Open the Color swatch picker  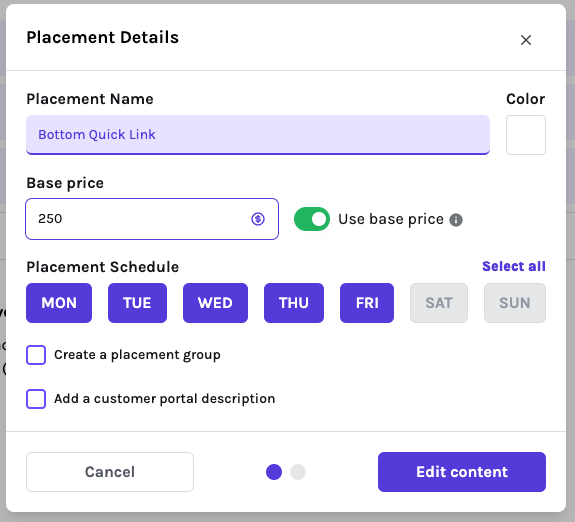click(525, 135)
